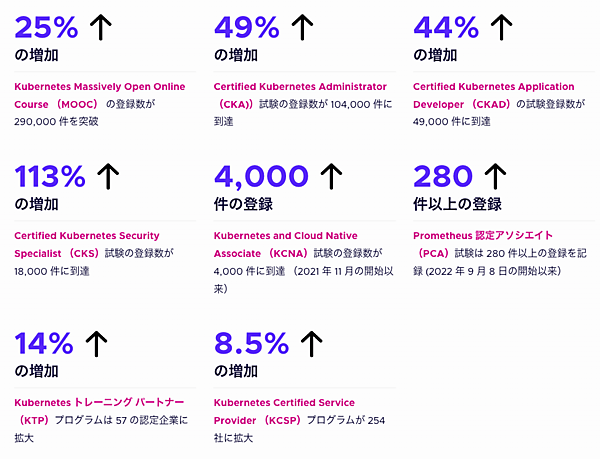The height and width of the screenshot is (459, 600).
Task: Click the up arrow next to 4,000
Action: (331, 178)
